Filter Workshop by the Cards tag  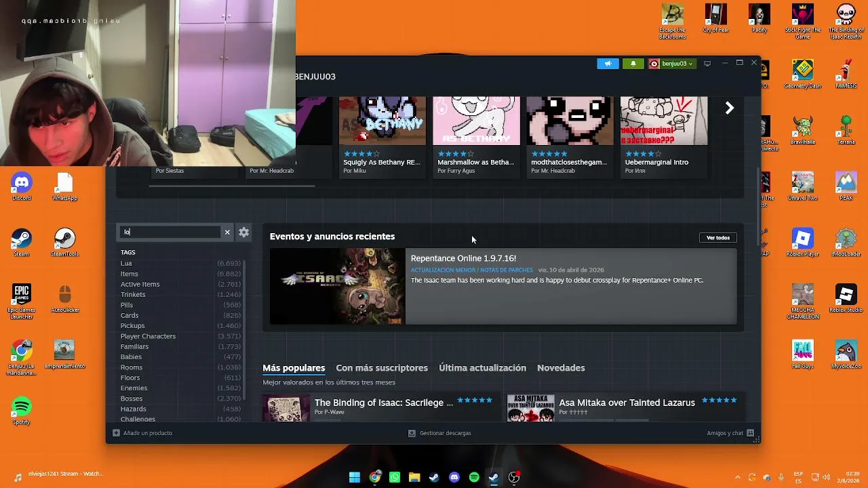130,315
